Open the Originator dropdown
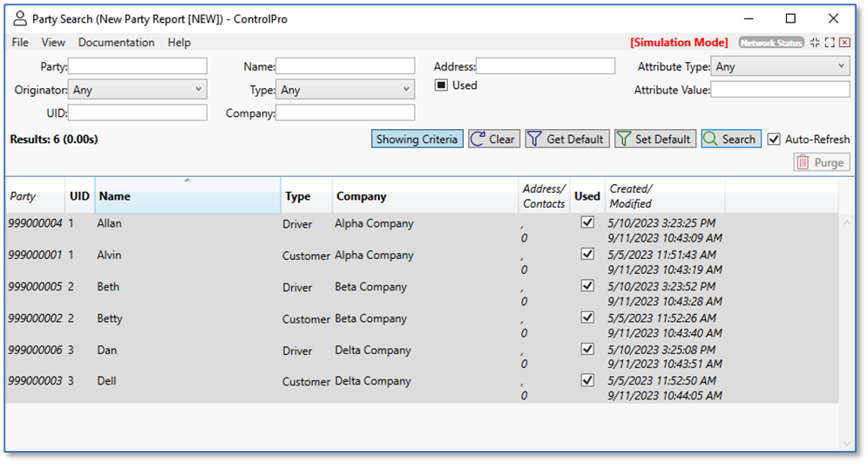Viewport: 868px width, 464px height. point(138,90)
